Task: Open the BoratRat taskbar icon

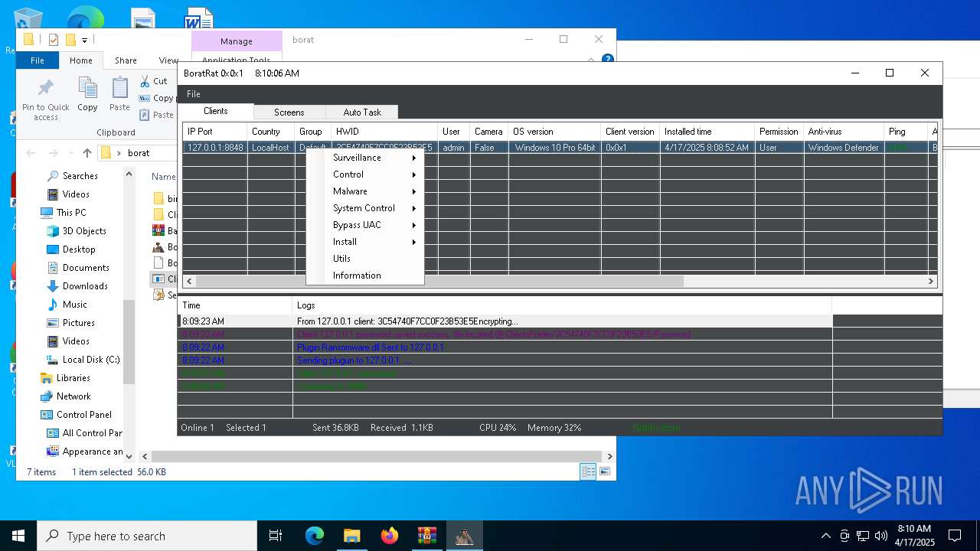Action: pyautogui.click(x=464, y=536)
